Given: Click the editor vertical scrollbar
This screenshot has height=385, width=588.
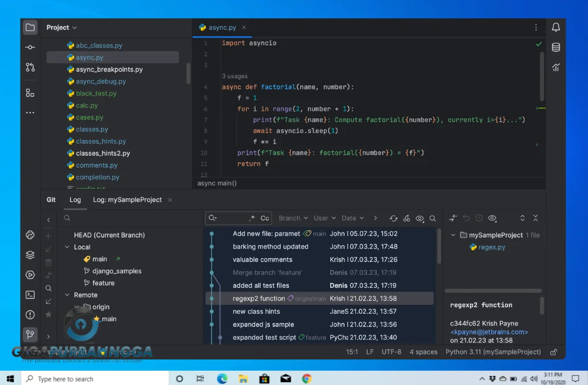Looking at the screenshot, I should (542, 77).
